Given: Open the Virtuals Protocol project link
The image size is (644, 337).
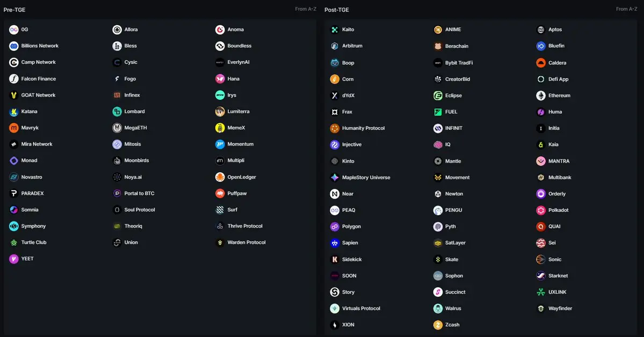Looking at the screenshot, I should tap(355, 309).
